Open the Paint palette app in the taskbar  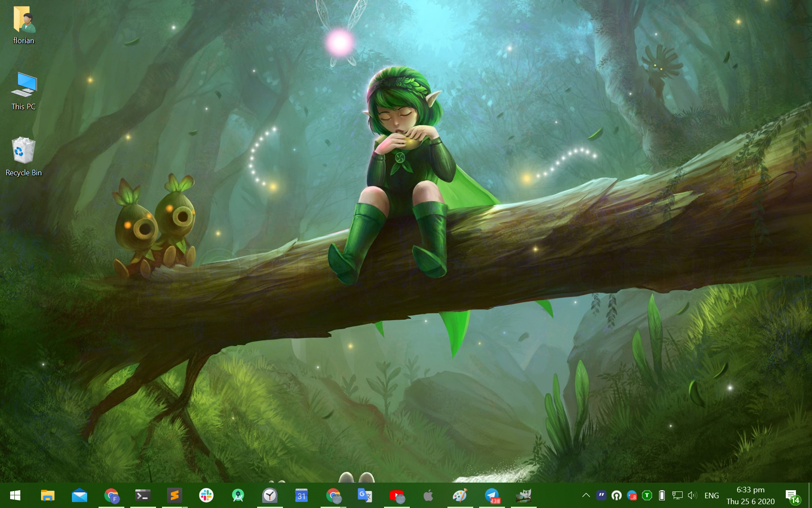click(460, 495)
